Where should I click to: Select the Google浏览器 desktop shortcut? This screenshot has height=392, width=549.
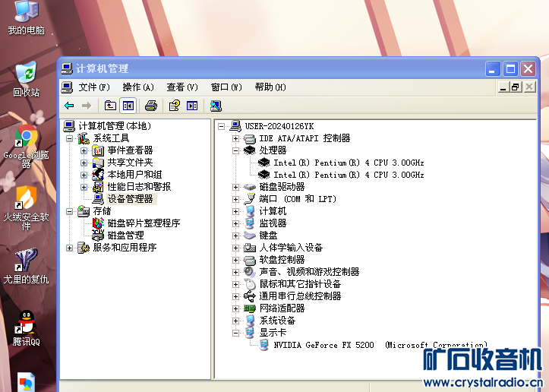point(27,147)
